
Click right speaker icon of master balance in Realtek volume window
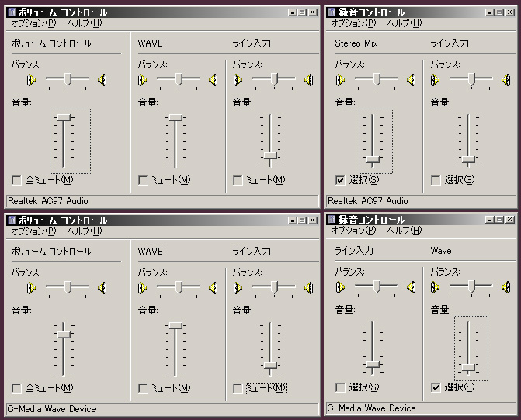coord(102,79)
